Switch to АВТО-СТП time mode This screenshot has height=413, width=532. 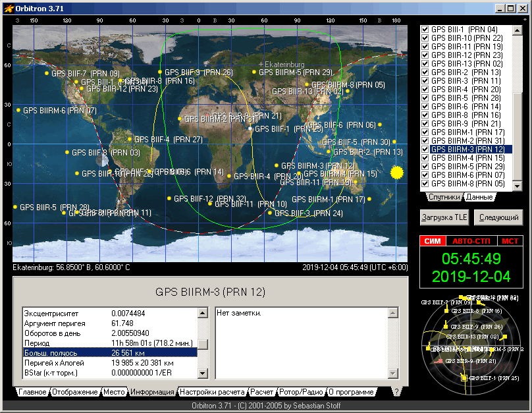471,241
